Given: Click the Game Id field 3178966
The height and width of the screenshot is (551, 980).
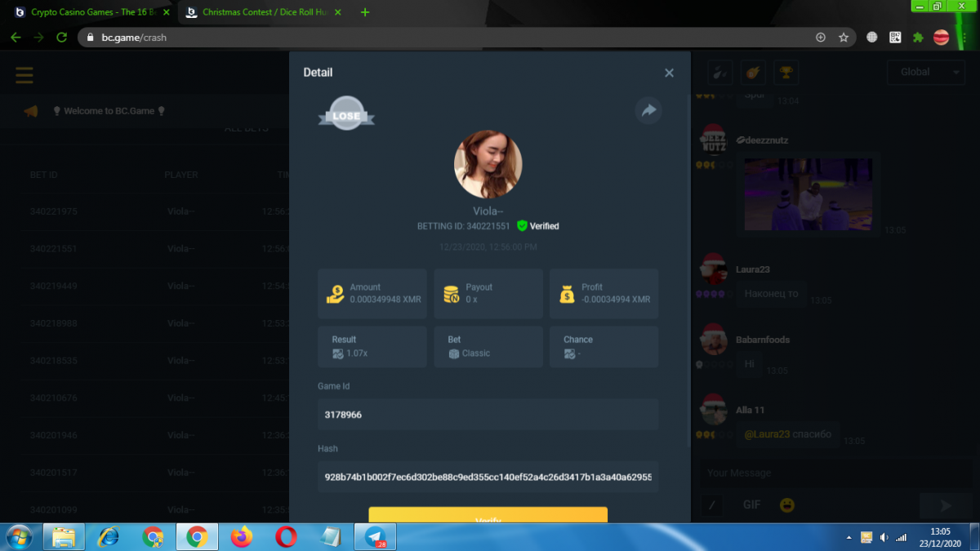Looking at the screenshot, I should 488,415.
